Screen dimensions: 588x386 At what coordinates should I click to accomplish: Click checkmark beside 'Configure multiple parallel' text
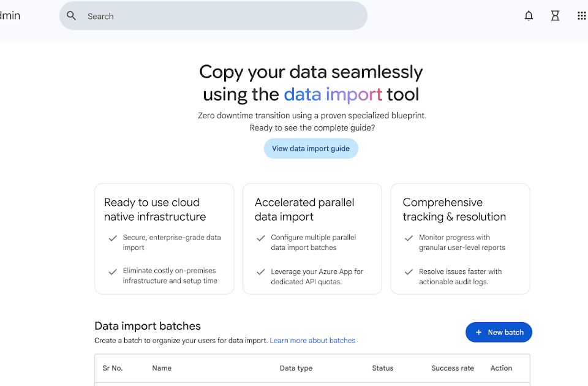tap(261, 238)
